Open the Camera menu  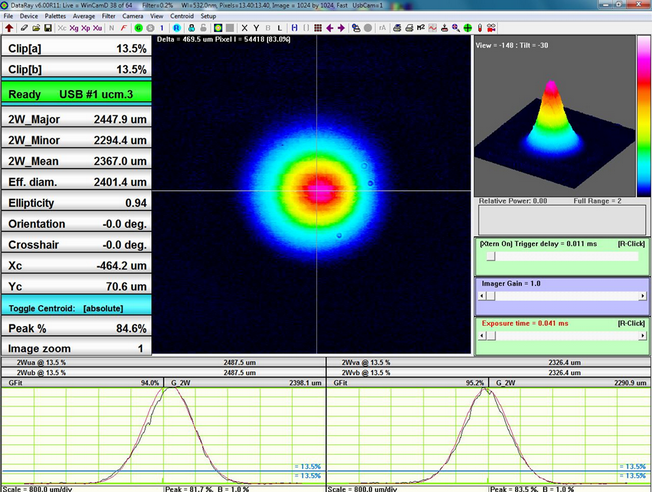(133, 16)
